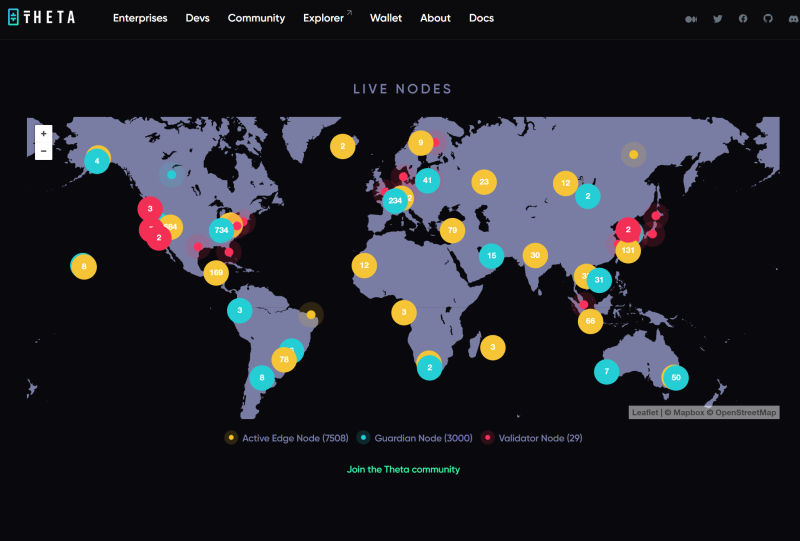Click the cyan 41 cluster marker
Image resolution: width=800 pixels, height=541 pixels.
click(428, 180)
